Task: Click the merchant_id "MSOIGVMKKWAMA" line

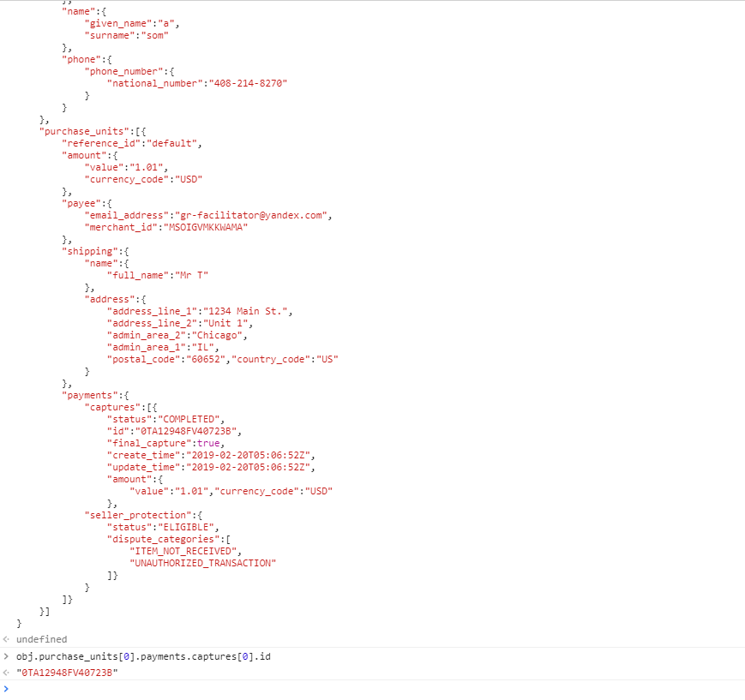Action: click(x=166, y=227)
